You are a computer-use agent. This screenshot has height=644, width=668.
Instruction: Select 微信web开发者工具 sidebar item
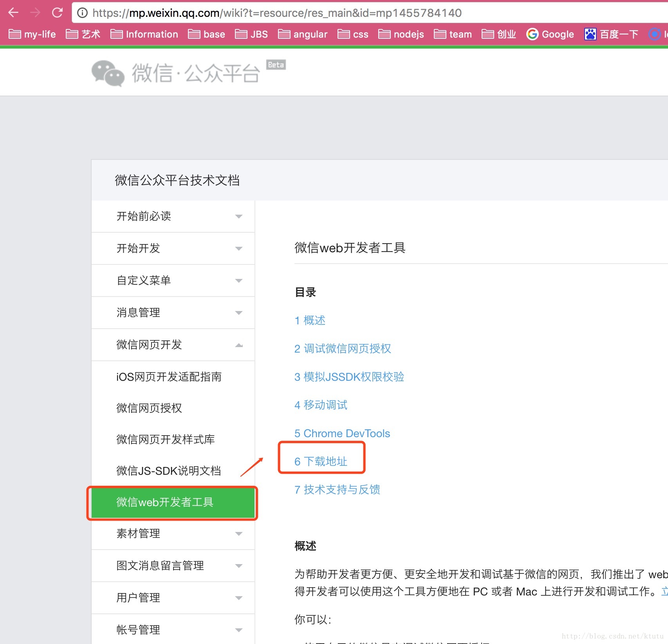point(173,503)
